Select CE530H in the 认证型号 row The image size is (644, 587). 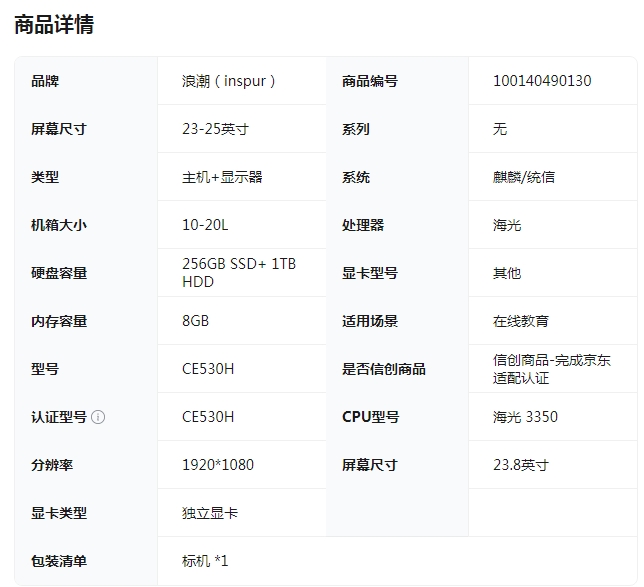pyautogui.click(x=208, y=417)
